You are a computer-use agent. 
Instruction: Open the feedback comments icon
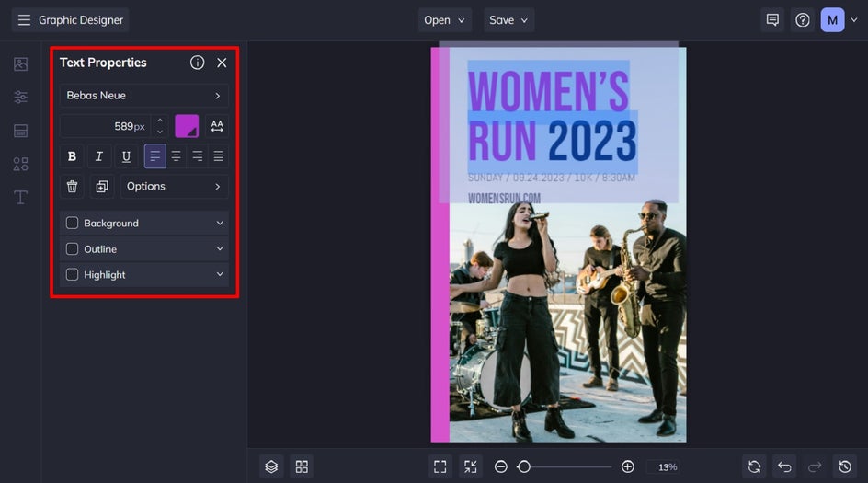click(x=772, y=20)
